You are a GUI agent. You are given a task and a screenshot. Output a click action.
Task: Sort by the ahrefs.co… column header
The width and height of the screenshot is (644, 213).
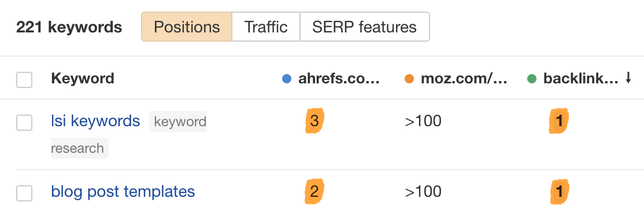(x=338, y=79)
